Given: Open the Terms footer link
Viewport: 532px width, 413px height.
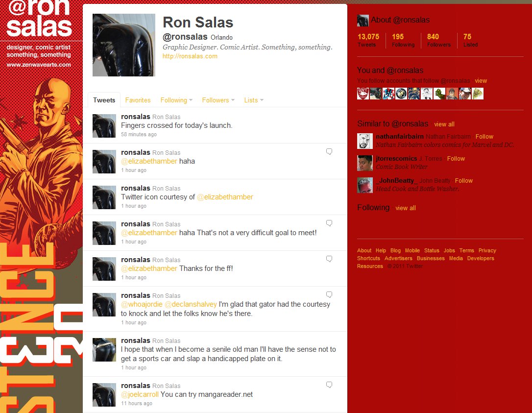Looking at the screenshot, I should (466, 250).
